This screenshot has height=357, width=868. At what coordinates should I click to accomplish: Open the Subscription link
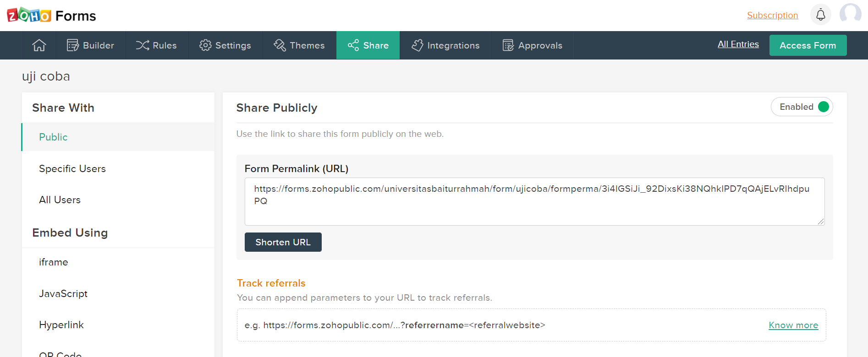772,15
